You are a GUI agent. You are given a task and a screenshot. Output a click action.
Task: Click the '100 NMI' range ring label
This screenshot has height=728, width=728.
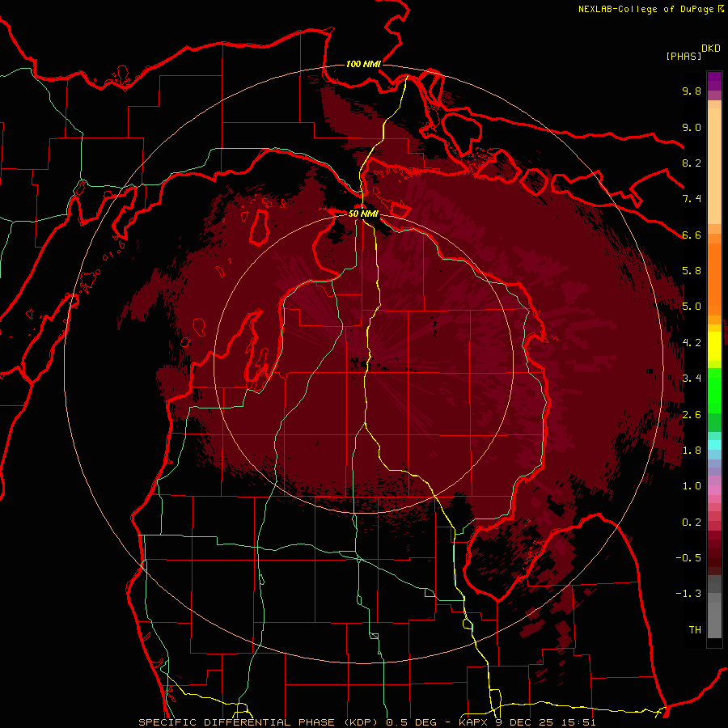(363, 64)
